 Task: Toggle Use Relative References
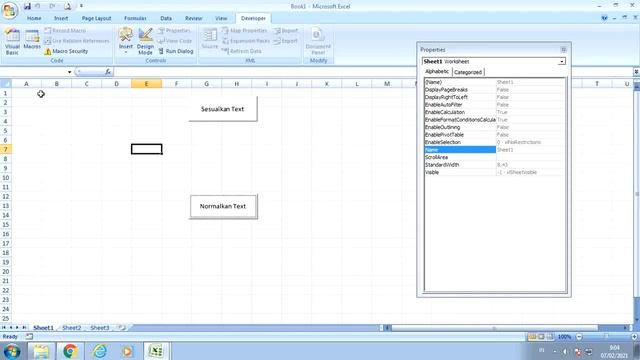[x=77, y=41]
